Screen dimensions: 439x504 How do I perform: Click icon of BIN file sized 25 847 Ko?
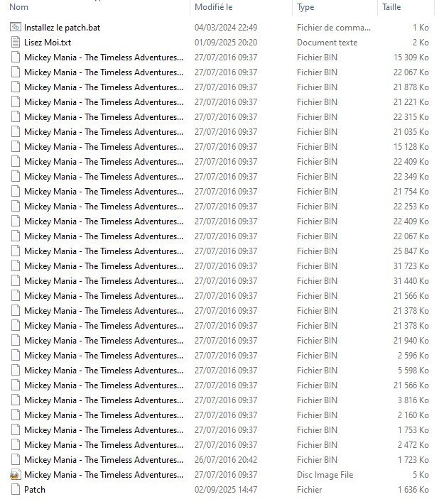coord(16,251)
